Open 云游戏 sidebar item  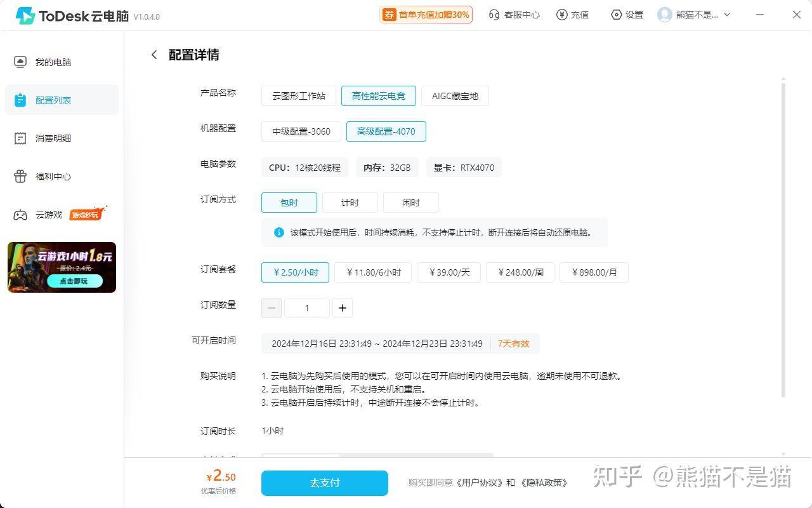coord(62,215)
